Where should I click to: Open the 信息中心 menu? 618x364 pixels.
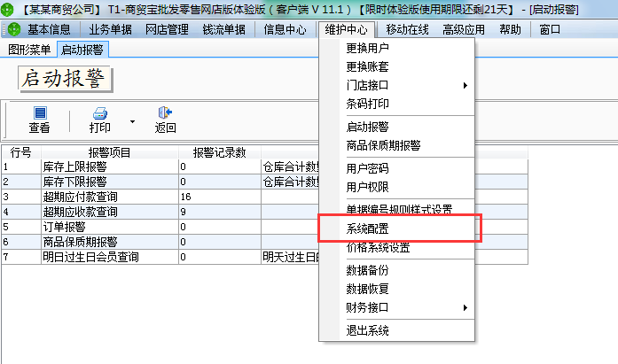[x=285, y=29]
